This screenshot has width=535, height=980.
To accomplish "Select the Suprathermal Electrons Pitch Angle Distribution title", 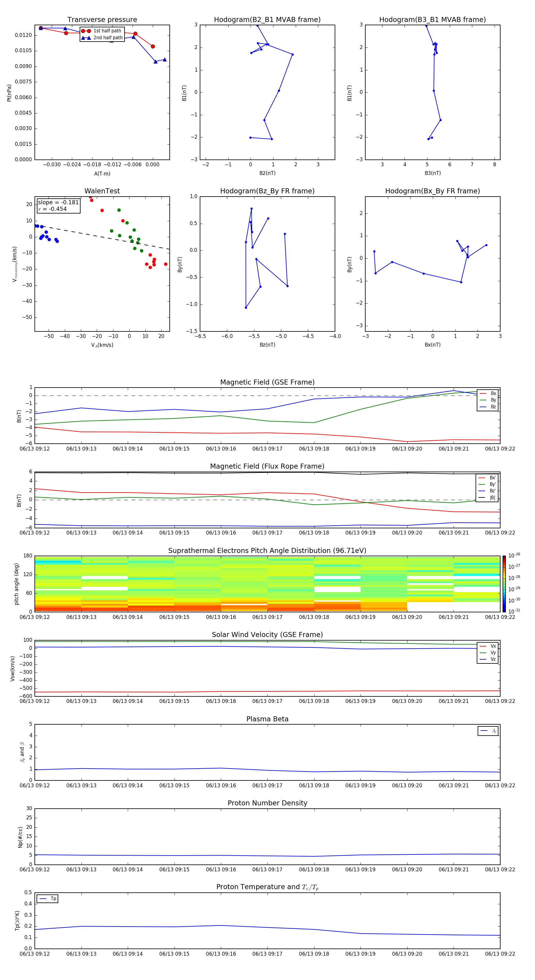I will [x=267, y=551].
